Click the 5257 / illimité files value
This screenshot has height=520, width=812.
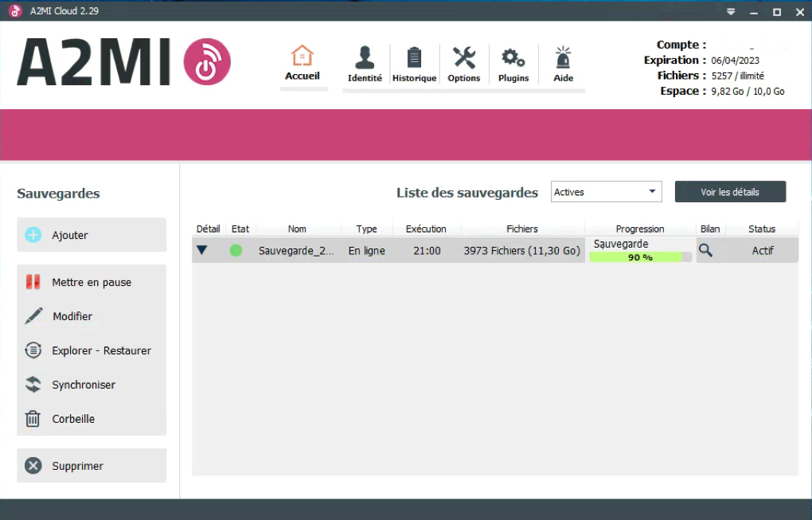click(737, 76)
